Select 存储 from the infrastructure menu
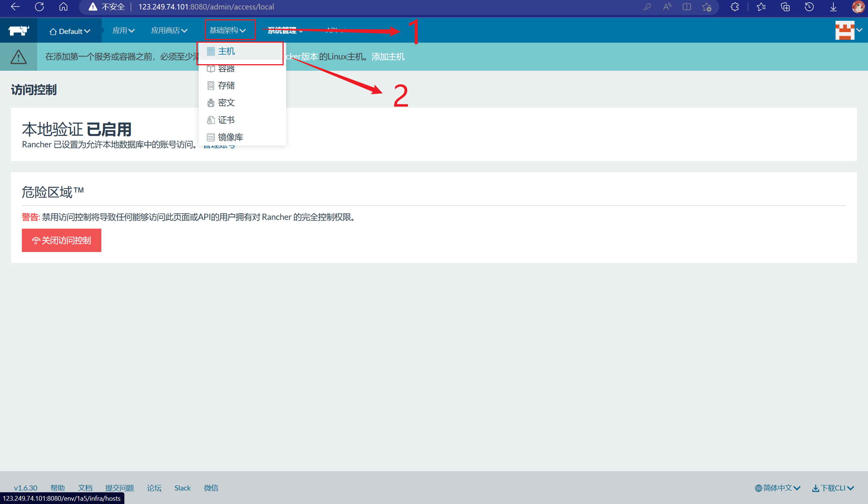868x504 pixels. 226,86
